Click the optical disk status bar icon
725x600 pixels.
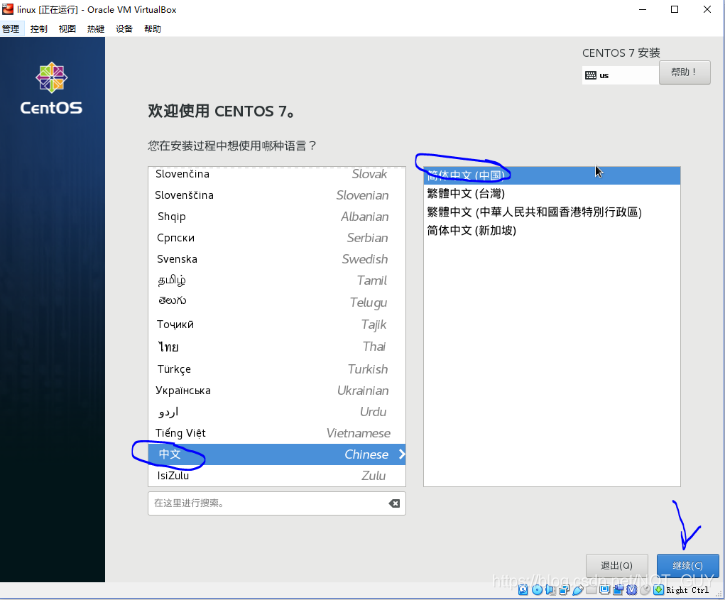[x=537, y=589]
